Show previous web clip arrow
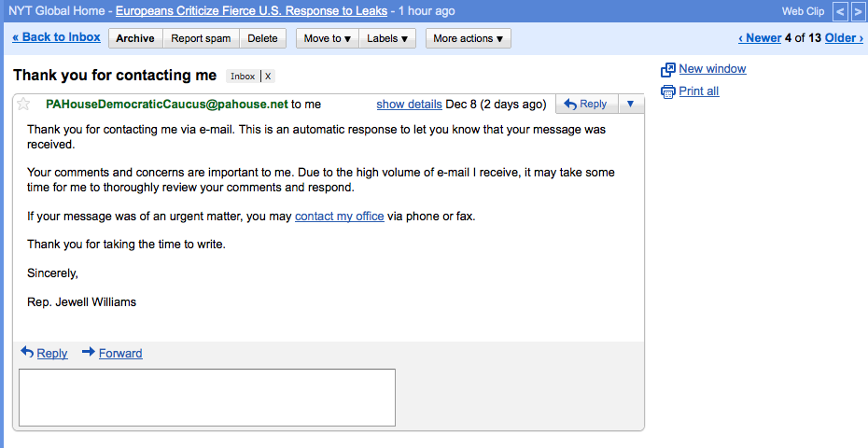 [840, 11]
